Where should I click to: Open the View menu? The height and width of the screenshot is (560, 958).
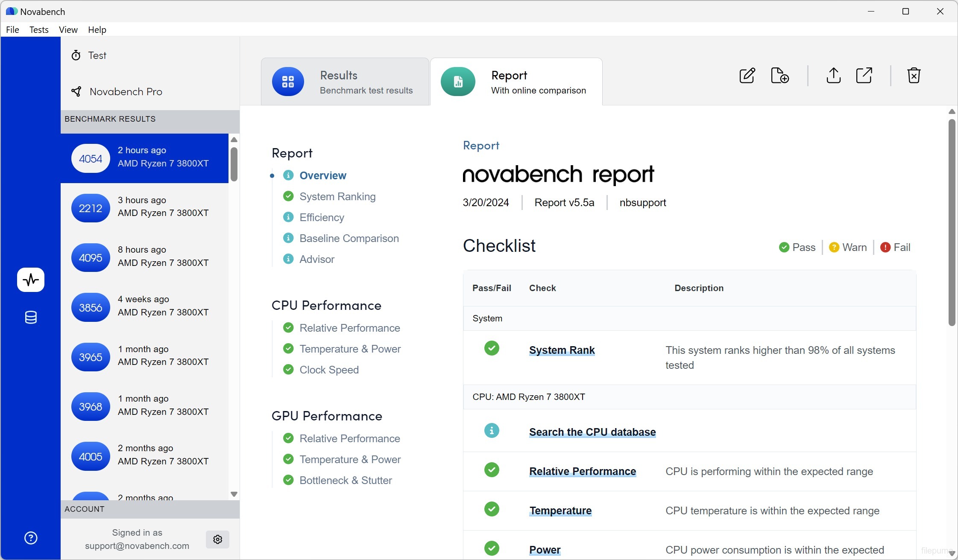point(68,29)
